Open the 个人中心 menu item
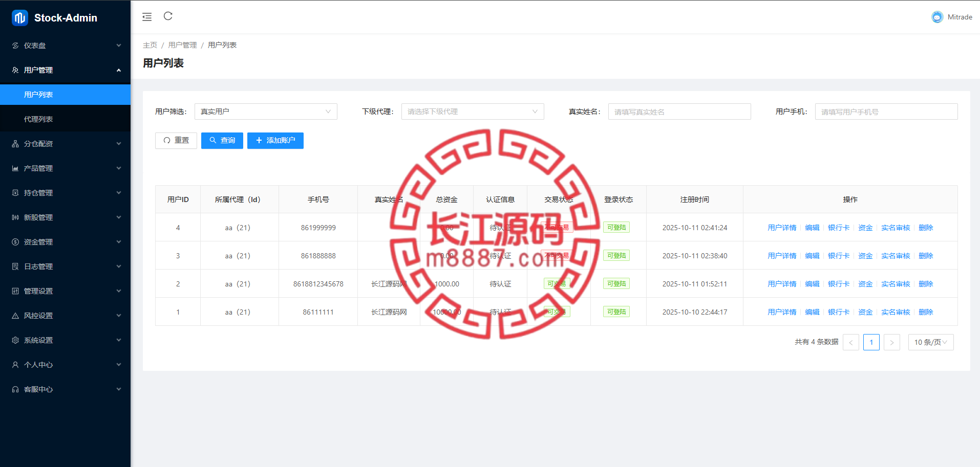Viewport: 980px width, 467px height. point(65,365)
